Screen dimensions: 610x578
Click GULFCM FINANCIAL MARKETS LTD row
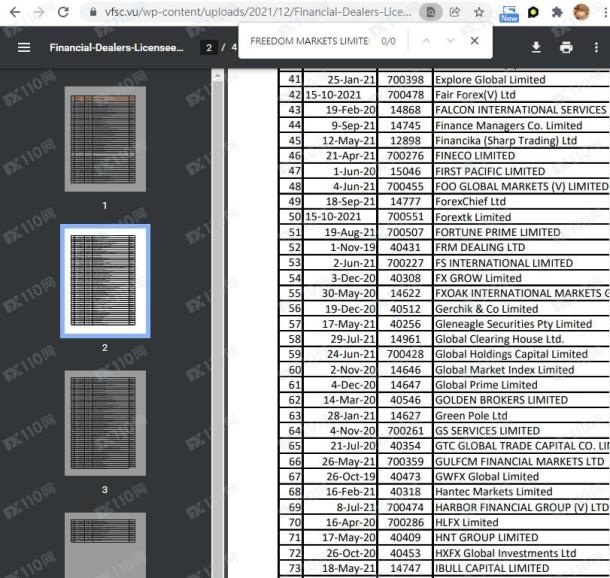point(444,461)
